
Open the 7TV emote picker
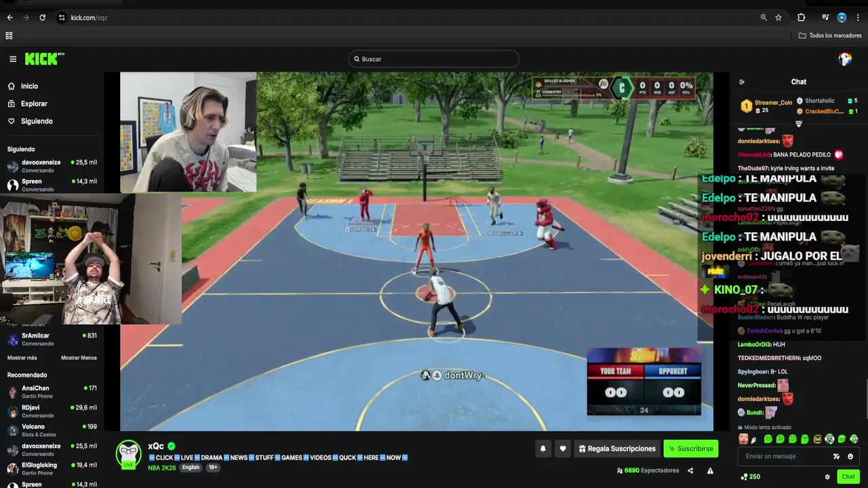836,457
